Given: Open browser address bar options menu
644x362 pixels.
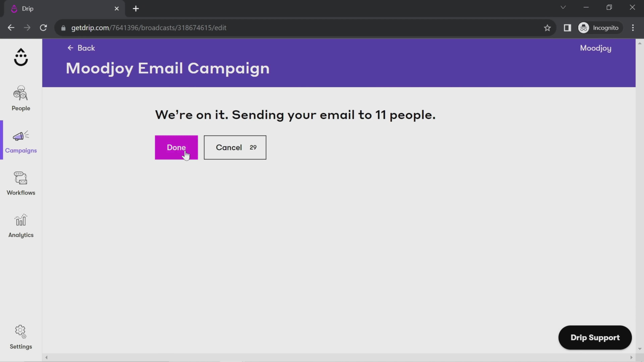Looking at the screenshot, I should pyautogui.click(x=636, y=28).
